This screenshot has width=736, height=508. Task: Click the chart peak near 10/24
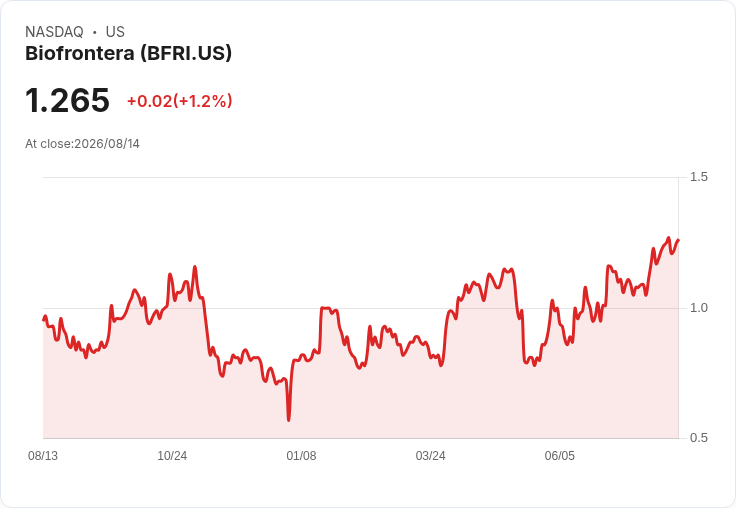(x=195, y=267)
